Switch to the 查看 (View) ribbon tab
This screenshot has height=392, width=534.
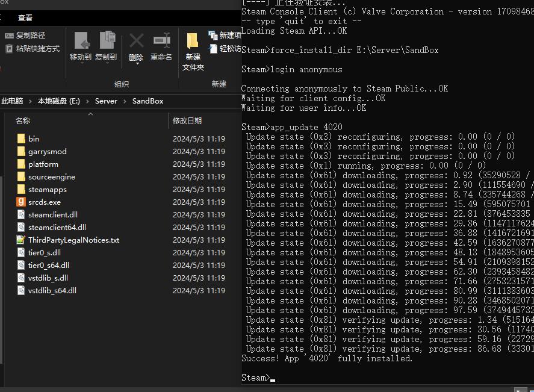tap(25, 17)
